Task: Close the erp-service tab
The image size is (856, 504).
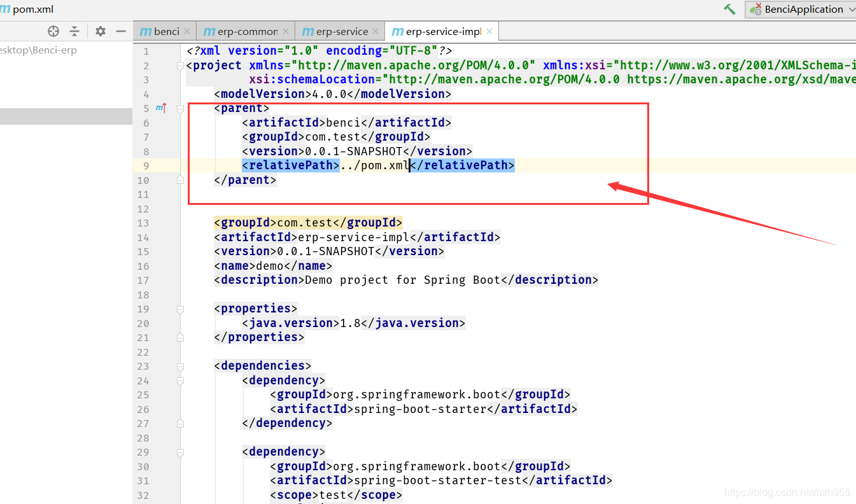Action: [375, 31]
